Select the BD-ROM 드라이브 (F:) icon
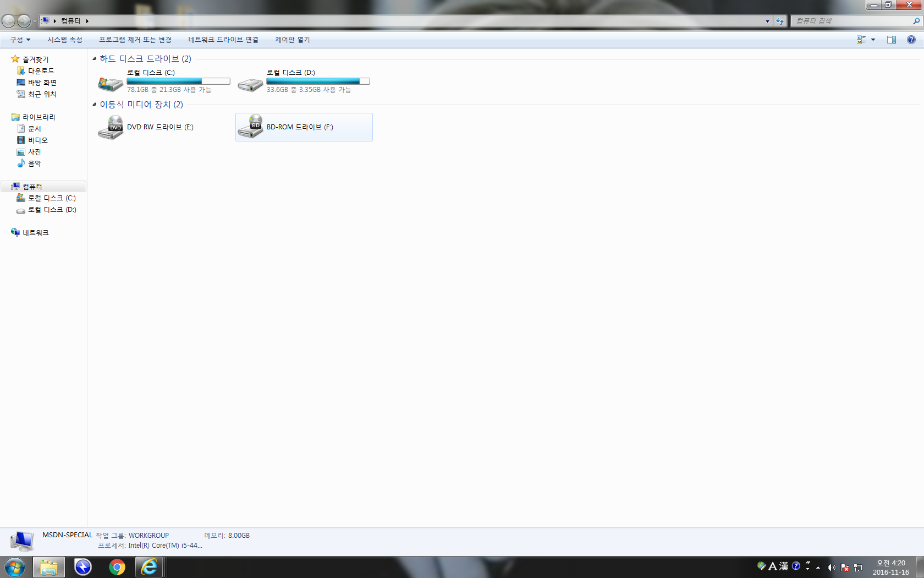This screenshot has width=924, height=578. [x=250, y=126]
